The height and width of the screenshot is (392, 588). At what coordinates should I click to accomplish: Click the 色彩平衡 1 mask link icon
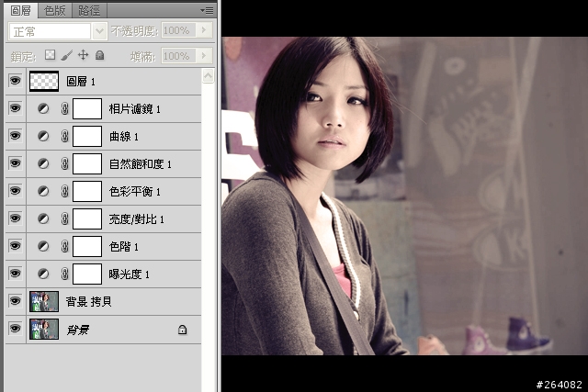[x=64, y=191]
